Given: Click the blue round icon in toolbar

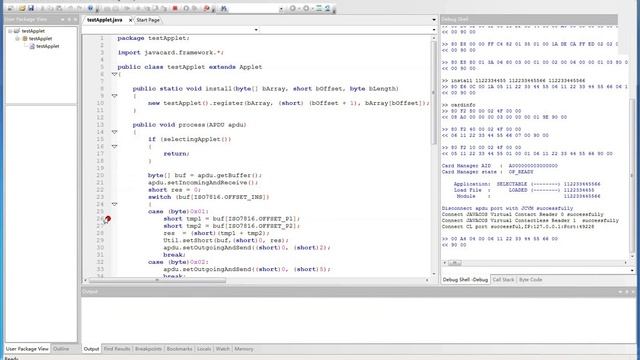Looking at the screenshot, I should (x=90, y=8).
